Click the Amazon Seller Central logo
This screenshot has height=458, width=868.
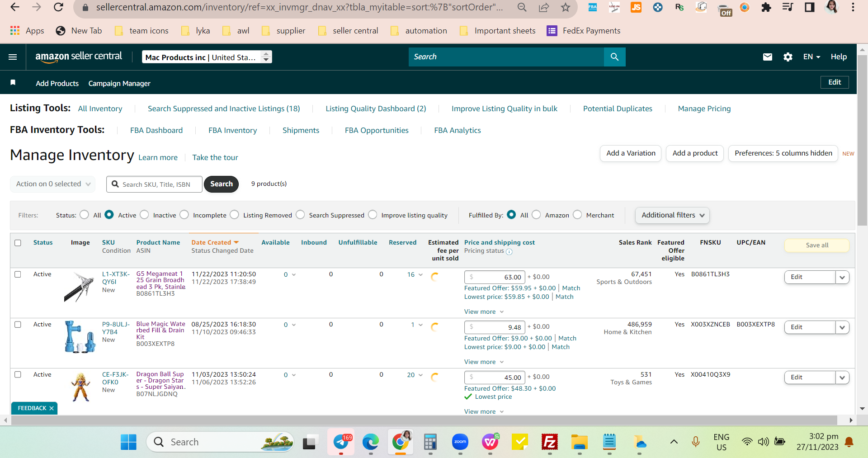(79, 57)
